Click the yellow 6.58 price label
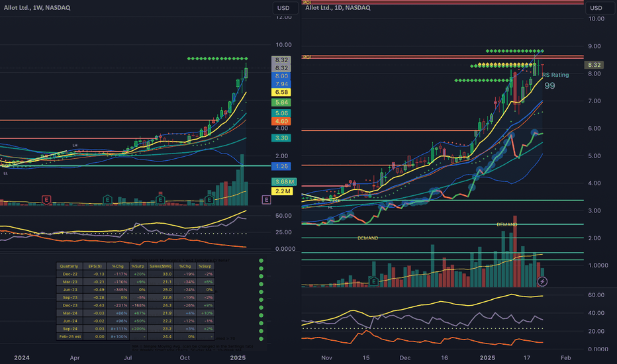 pyautogui.click(x=281, y=92)
